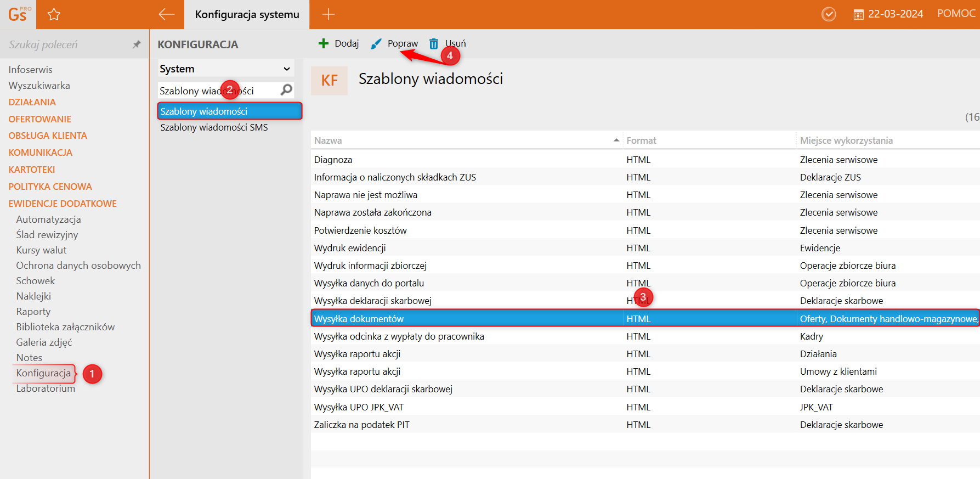Select Zaliczka na podatek PIT row

[x=645, y=425]
